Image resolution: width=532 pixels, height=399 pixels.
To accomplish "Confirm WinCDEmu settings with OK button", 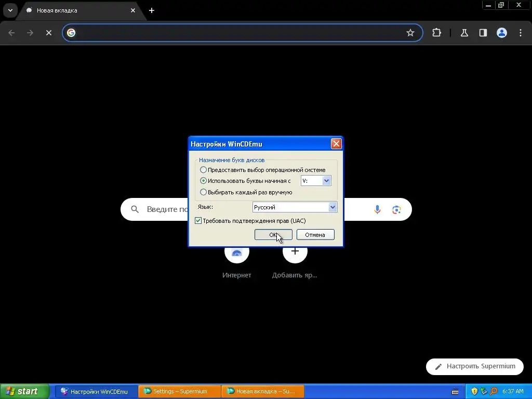I will [273, 234].
